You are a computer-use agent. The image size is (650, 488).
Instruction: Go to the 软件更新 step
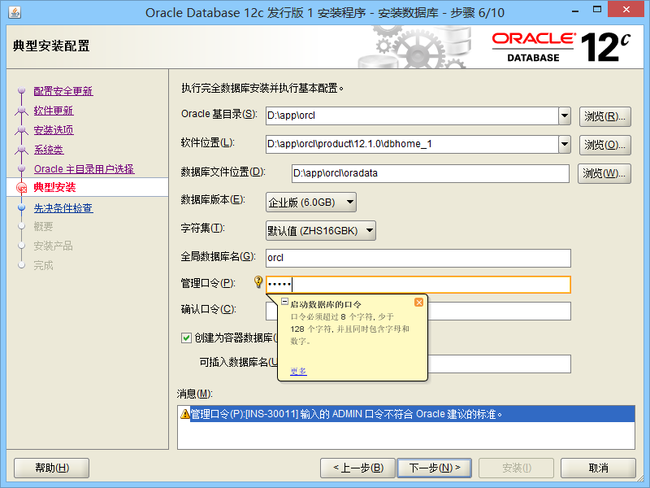pyautogui.click(x=53, y=110)
